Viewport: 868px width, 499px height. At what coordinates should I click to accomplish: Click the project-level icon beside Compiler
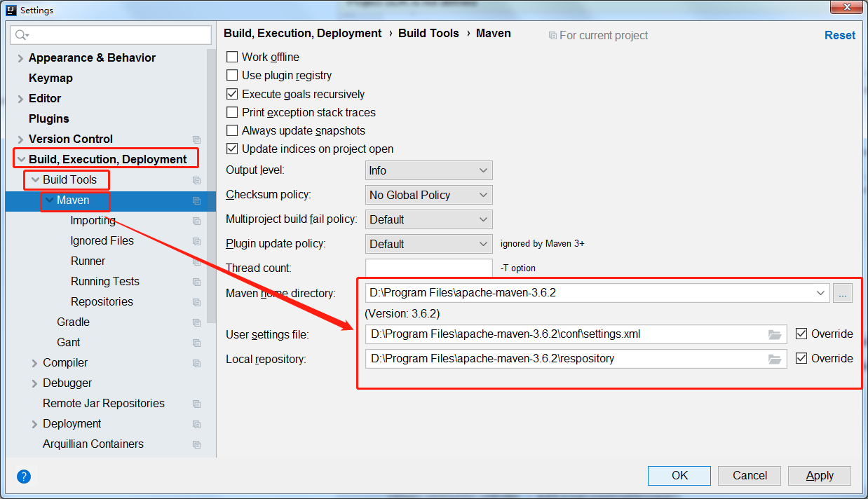click(x=196, y=363)
